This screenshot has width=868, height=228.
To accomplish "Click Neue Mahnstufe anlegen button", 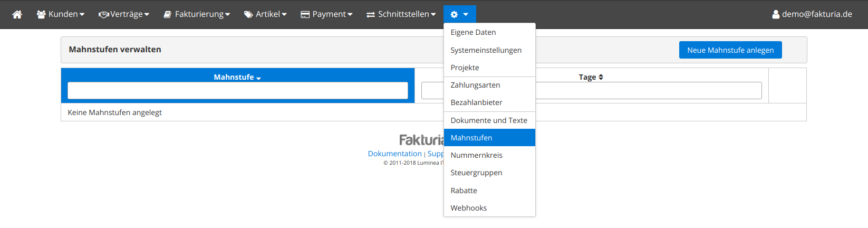I will coord(730,50).
